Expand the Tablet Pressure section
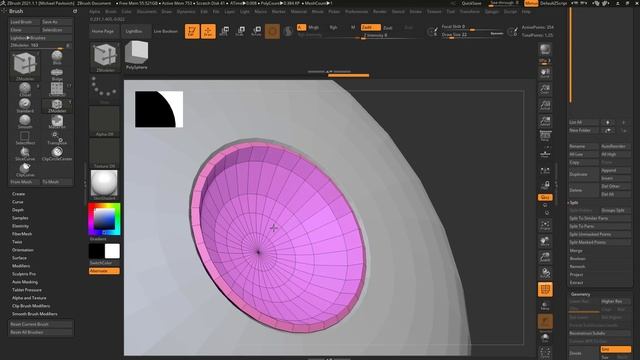The width and height of the screenshot is (640, 360). (x=27, y=290)
